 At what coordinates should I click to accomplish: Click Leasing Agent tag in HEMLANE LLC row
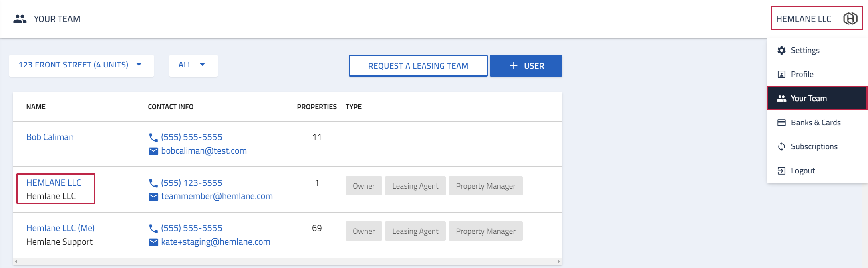(x=415, y=186)
